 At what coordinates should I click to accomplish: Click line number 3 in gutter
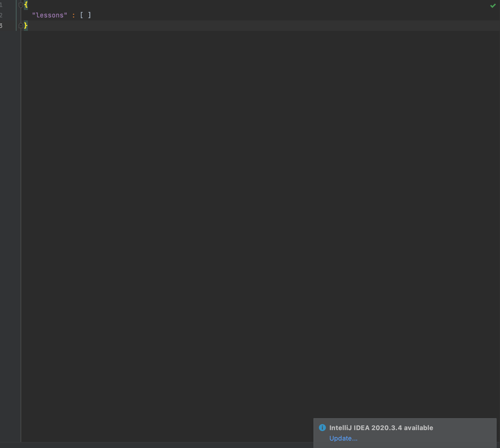[1, 26]
